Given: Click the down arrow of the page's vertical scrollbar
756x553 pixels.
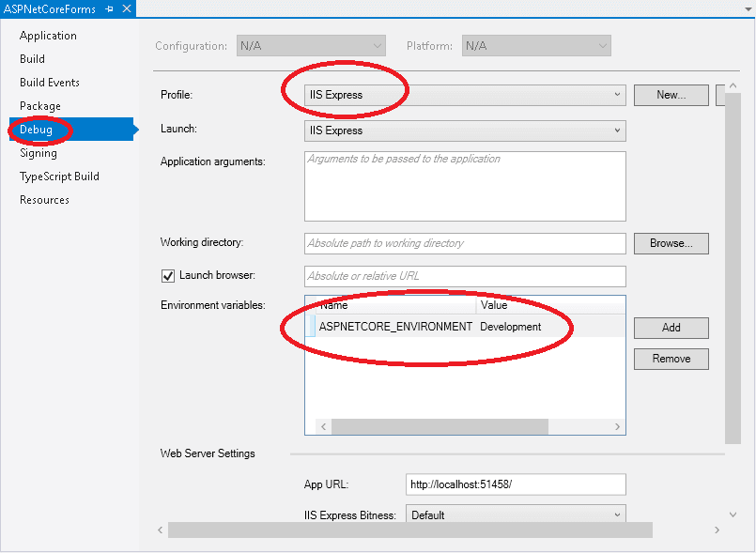Looking at the screenshot, I should (733, 515).
